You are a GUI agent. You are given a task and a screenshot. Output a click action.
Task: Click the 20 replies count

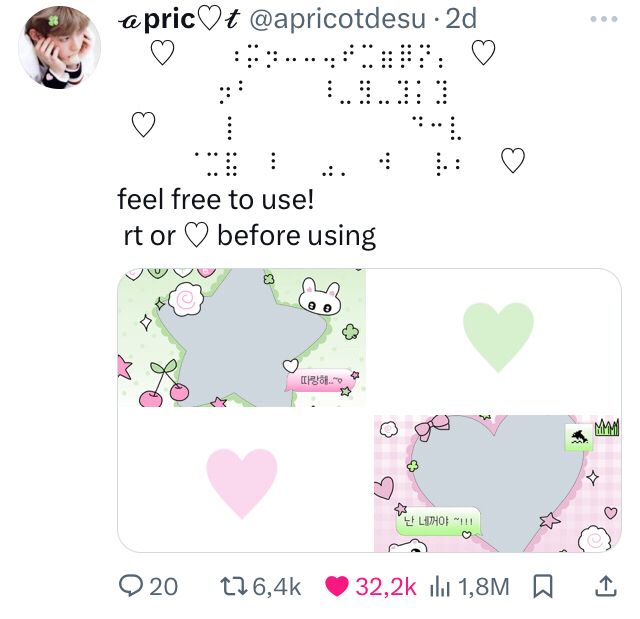[163, 586]
